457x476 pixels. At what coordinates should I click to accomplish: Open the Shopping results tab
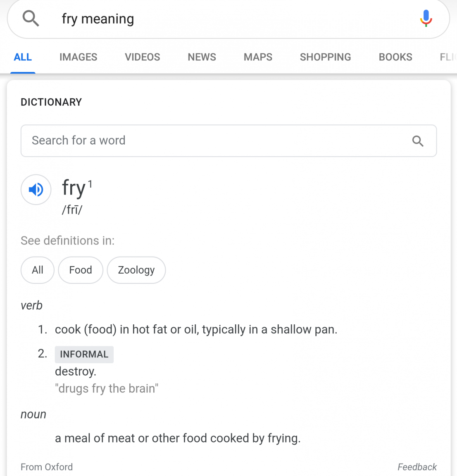pyautogui.click(x=325, y=57)
